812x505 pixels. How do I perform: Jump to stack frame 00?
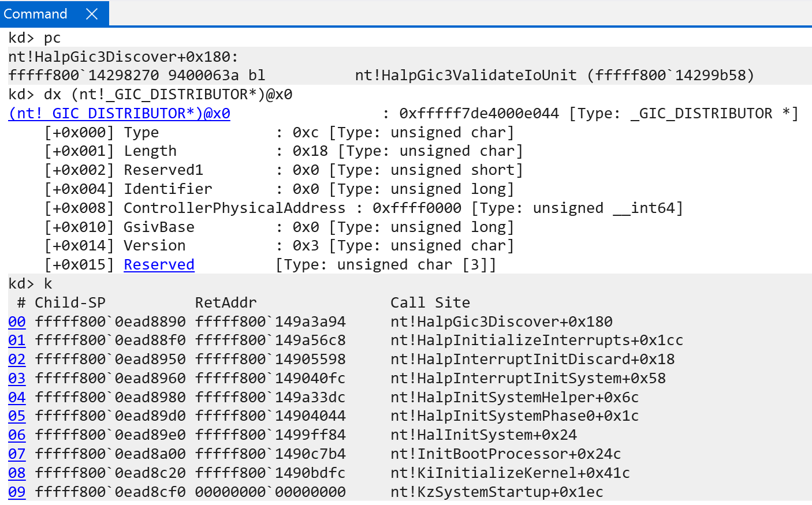click(17, 322)
